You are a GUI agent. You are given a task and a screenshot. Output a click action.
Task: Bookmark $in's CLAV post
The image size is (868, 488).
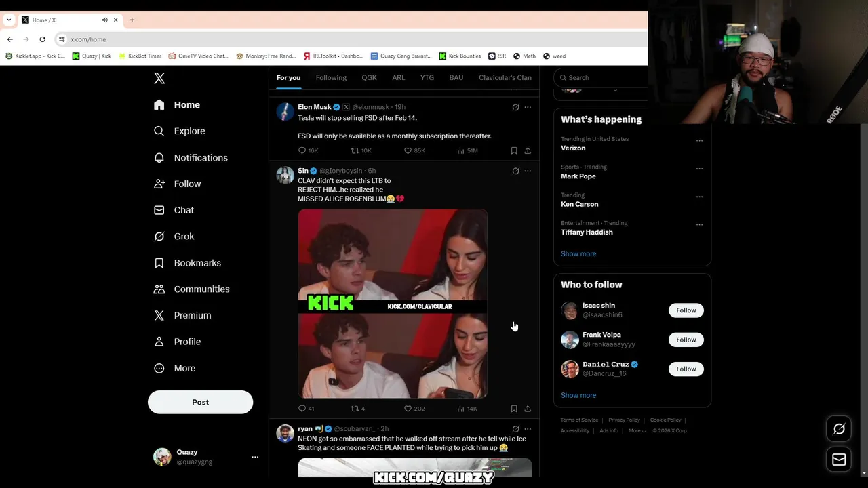[x=514, y=409]
